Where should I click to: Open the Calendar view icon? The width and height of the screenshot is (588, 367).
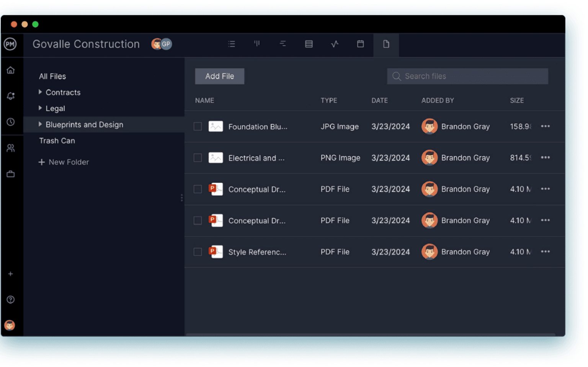pyautogui.click(x=360, y=44)
